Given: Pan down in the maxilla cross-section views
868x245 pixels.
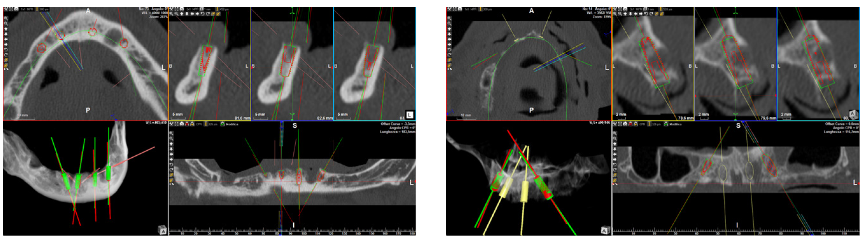Looking at the screenshot, I should pos(630,14).
